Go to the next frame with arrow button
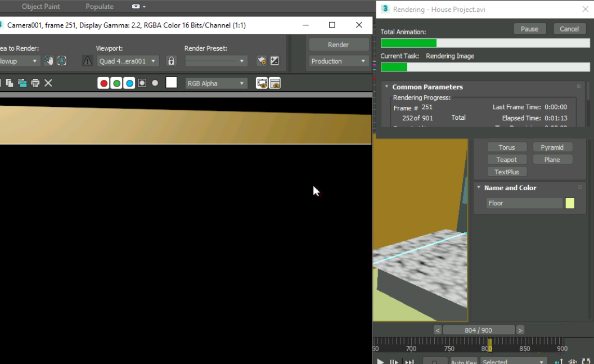Viewport: 594px width, 364px height. (520, 330)
